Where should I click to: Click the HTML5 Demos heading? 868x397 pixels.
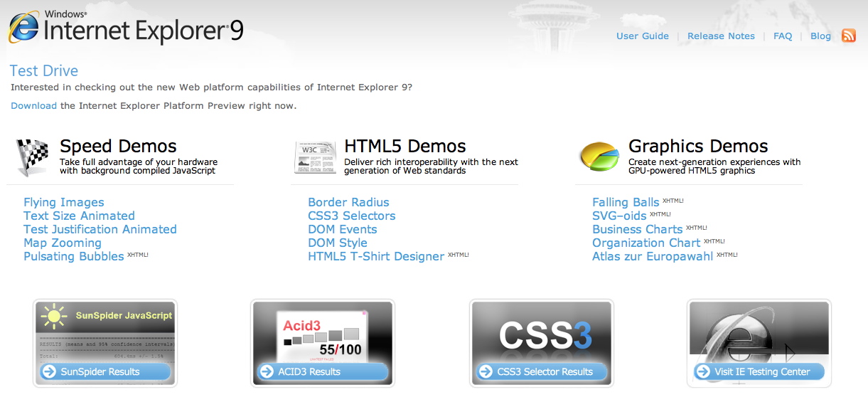click(x=405, y=147)
